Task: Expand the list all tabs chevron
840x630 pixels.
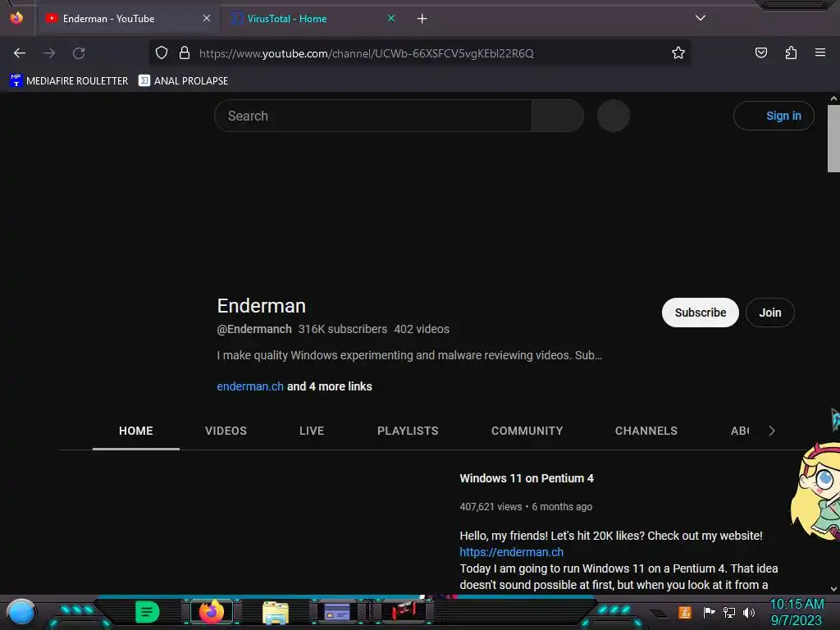Action: (701, 18)
